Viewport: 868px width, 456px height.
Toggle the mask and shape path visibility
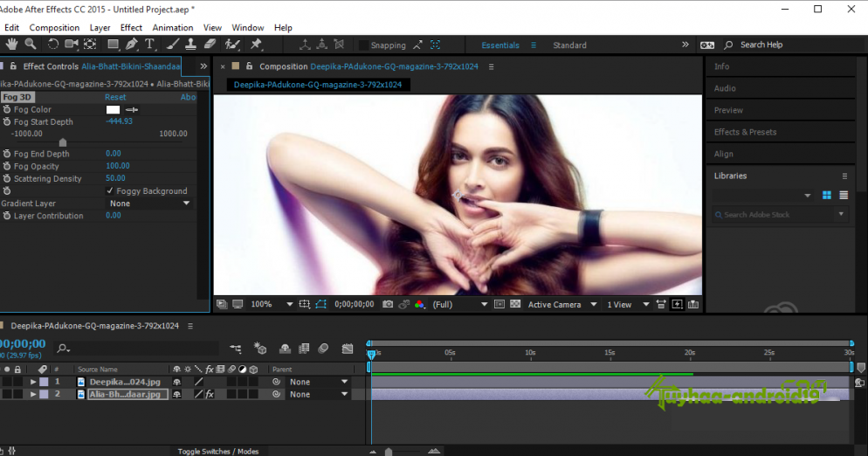click(x=321, y=304)
